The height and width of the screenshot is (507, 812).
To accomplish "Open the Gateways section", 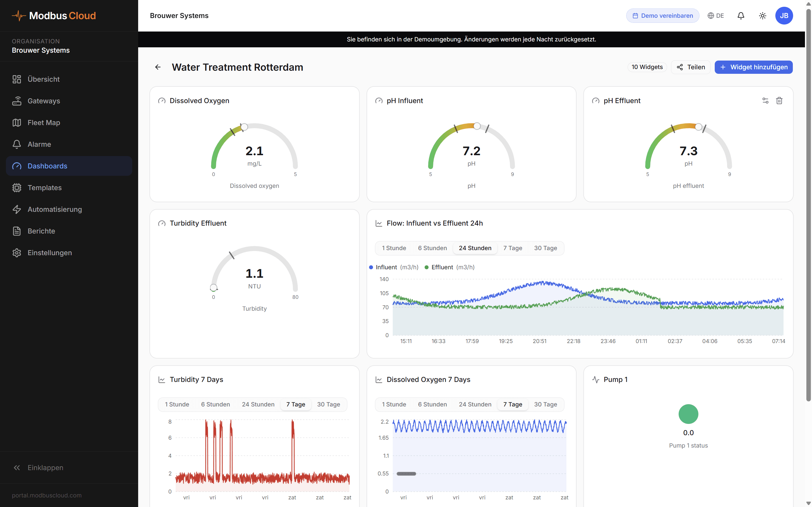I will point(44,101).
